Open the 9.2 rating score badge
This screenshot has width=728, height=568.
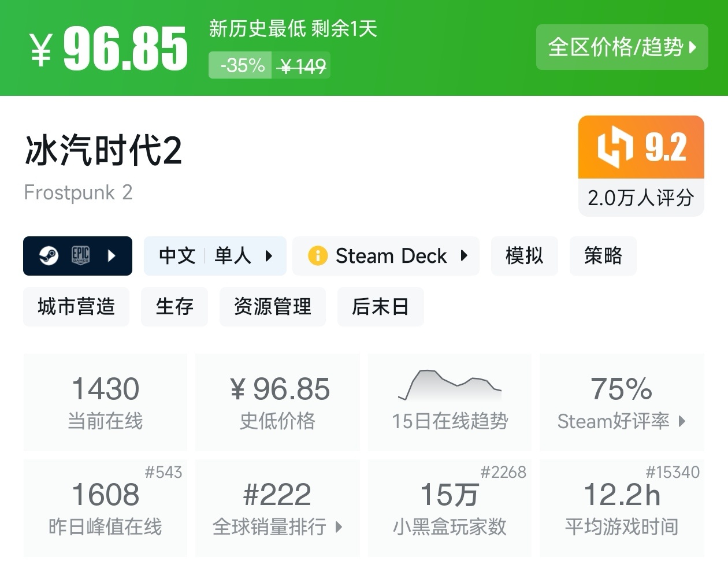click(x=641, y=147)
